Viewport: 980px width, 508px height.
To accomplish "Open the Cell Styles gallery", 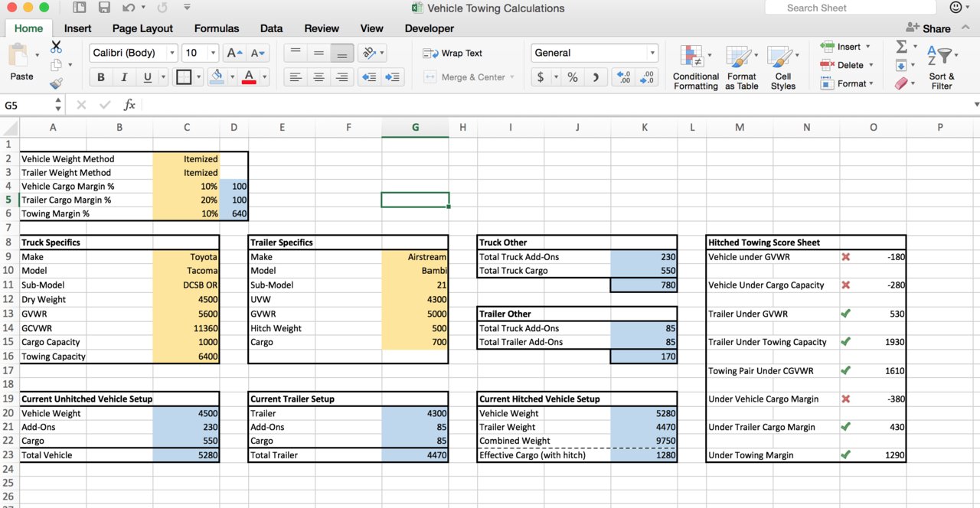I will pyautogui.click(x=782, y=67).
